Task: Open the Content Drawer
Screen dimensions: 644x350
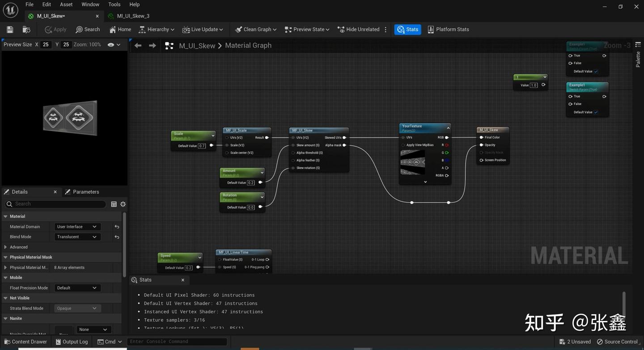Action: coord(25,341)
